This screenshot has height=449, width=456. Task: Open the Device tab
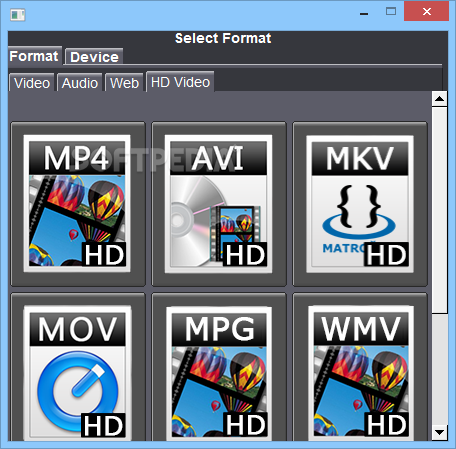pyautogui.click(x=94, y=57)
